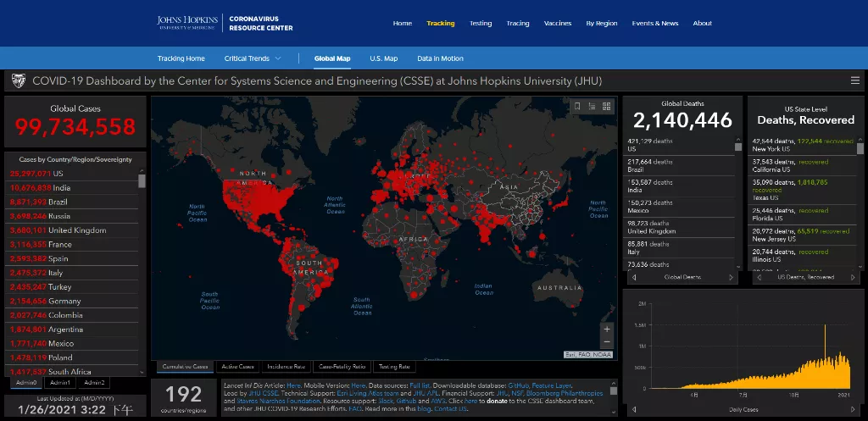Image resolution: width=868 pixels, height=421 pixels.
Task: Click the US State Level list scrollbar thumb
Action: (x=860, y=148)
